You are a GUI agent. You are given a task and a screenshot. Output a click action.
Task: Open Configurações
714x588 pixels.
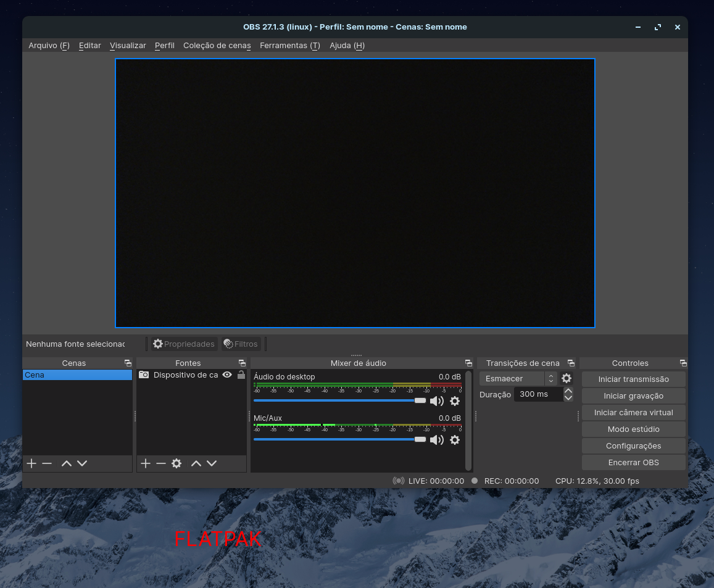(633, 446)
